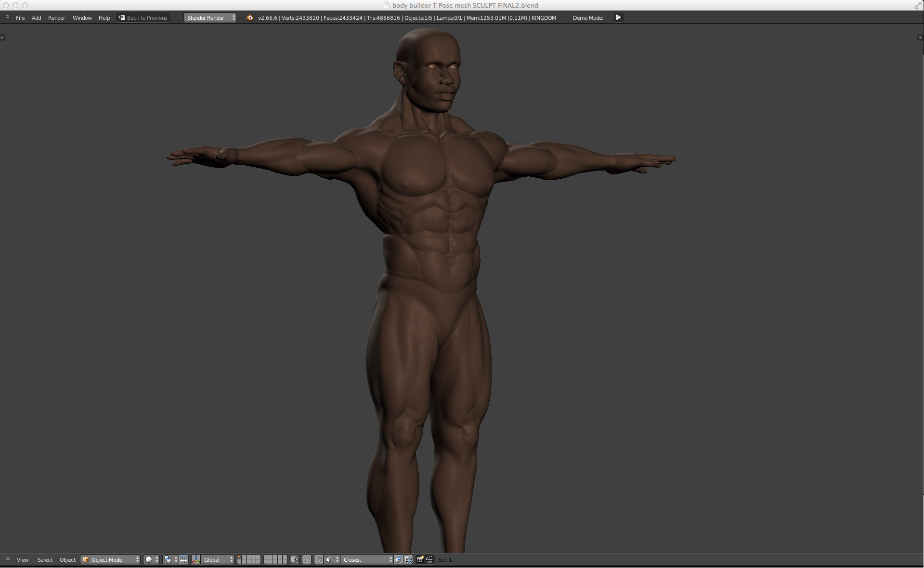
Task: Toggle lock camera and layers to scene
Action: pyautogui.click(x=295, y=560)
